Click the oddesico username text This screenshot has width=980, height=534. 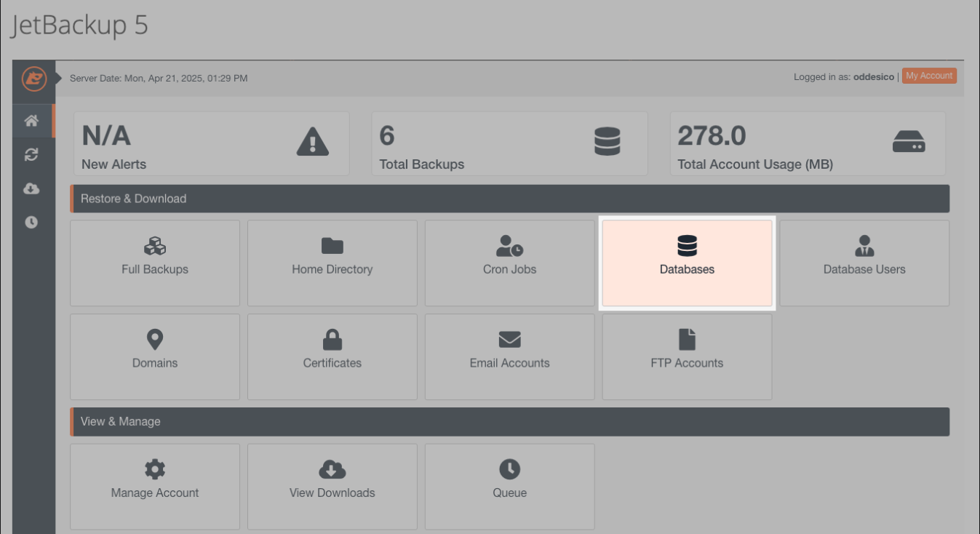tap(874, 76)
